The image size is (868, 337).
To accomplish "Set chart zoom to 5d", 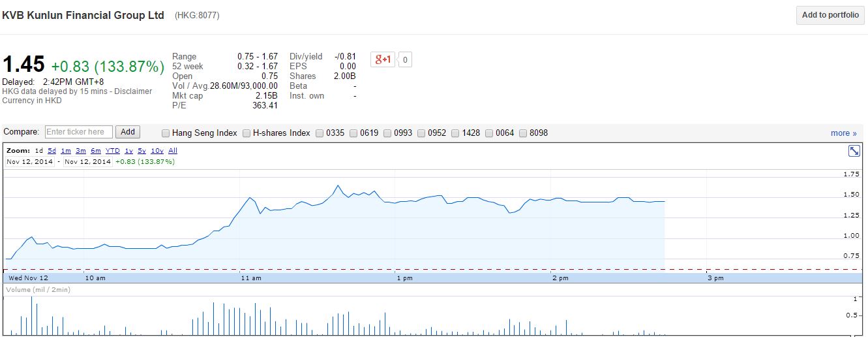I will tap(52, 151).
